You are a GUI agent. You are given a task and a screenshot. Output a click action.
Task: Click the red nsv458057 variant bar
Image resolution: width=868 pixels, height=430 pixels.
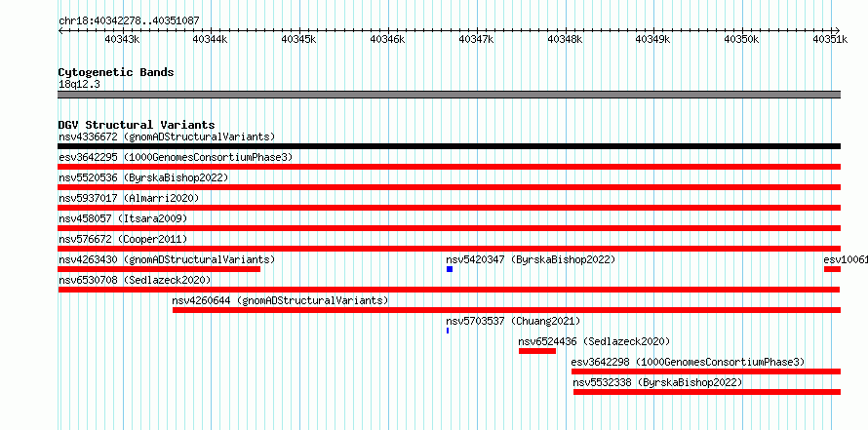coord(449,228)
